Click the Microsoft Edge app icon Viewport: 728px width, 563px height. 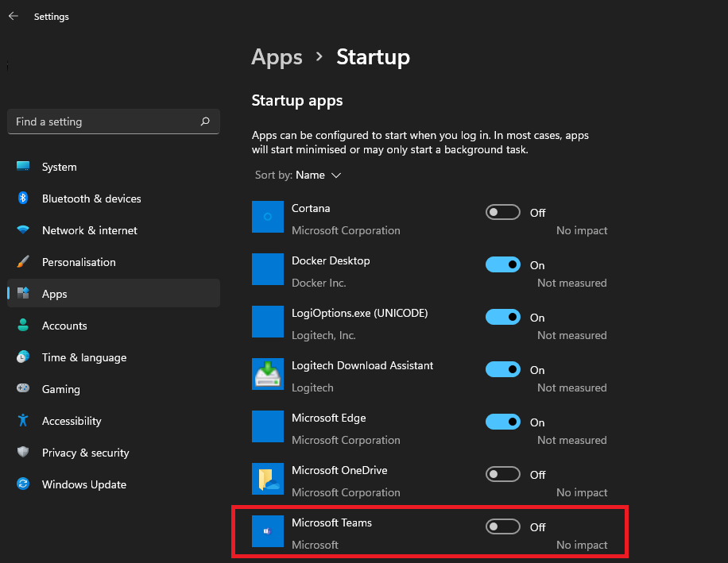[267, 426]
